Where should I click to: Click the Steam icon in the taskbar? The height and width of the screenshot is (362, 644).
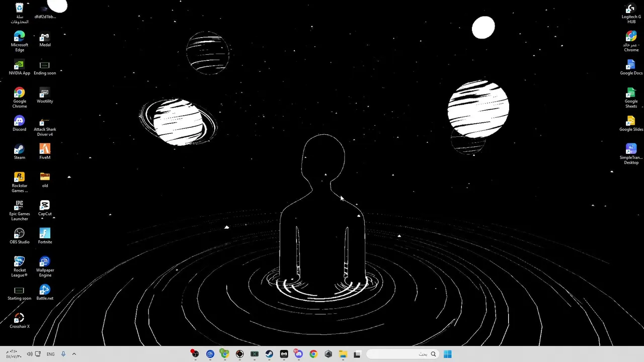[x=269, y=354]
